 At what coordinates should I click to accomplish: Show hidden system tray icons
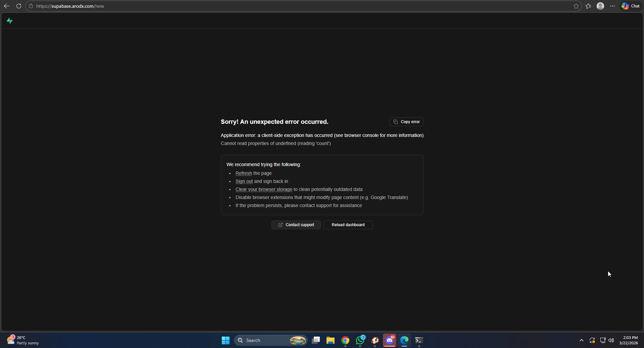coord(582,340)
